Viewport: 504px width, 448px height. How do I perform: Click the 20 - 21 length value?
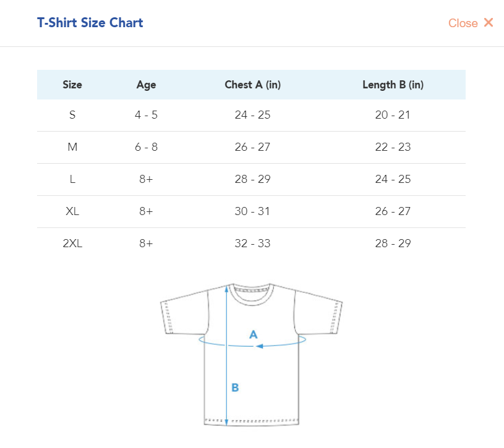393,115
